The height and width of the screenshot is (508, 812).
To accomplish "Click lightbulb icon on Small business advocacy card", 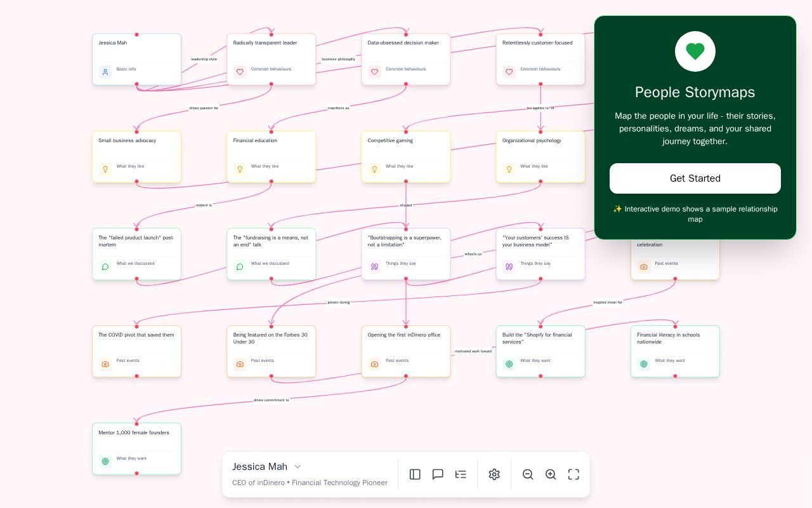I will point(105,169).
